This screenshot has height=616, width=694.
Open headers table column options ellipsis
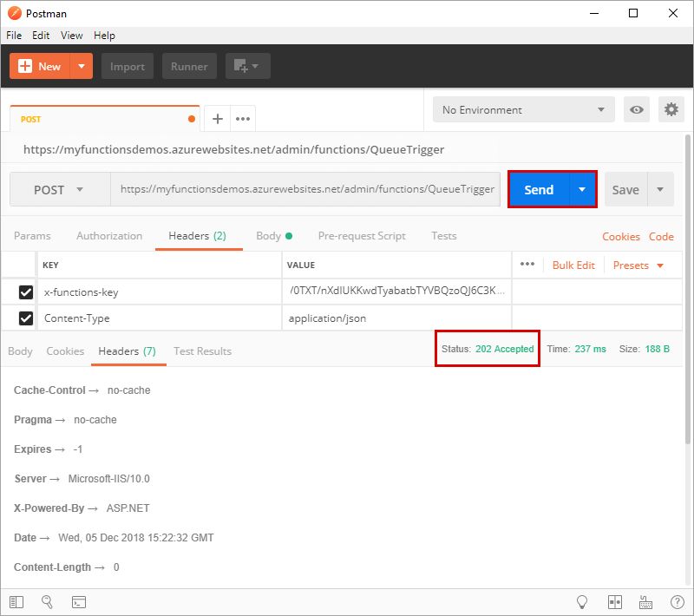(527, 265)
